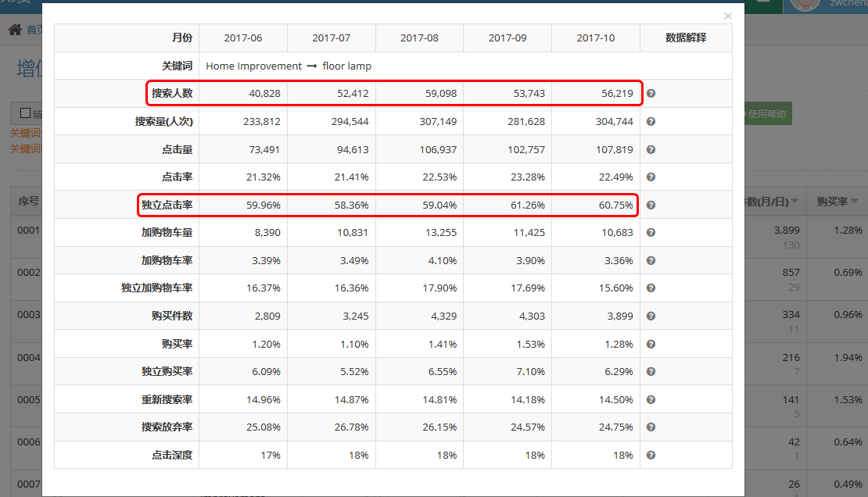Image resolution: width=868 pixels, height=497 pixels.
Task: Click the 7.10% unique purchase rate value
Action: tap(530, 371)
